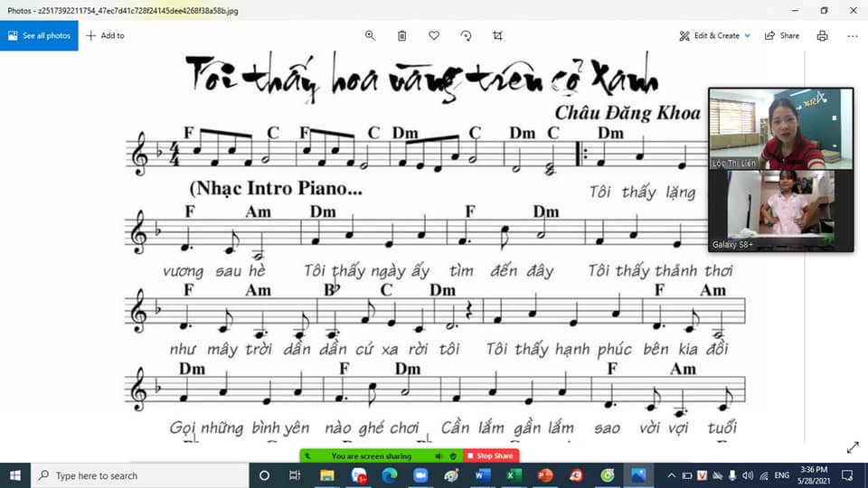This screenshot has width=868, height=488.
Task: Click (Nhạc Intro Piano... text
Action: 276,188
